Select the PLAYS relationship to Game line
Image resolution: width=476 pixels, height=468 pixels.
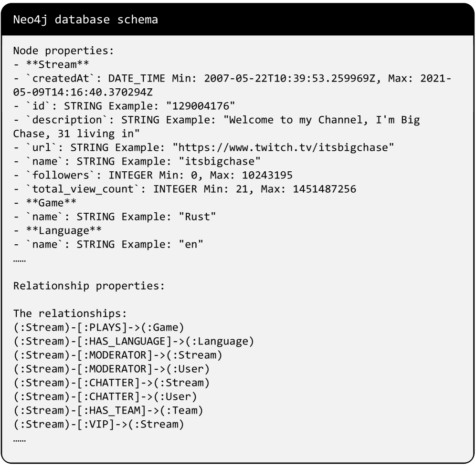coord(98,327)
